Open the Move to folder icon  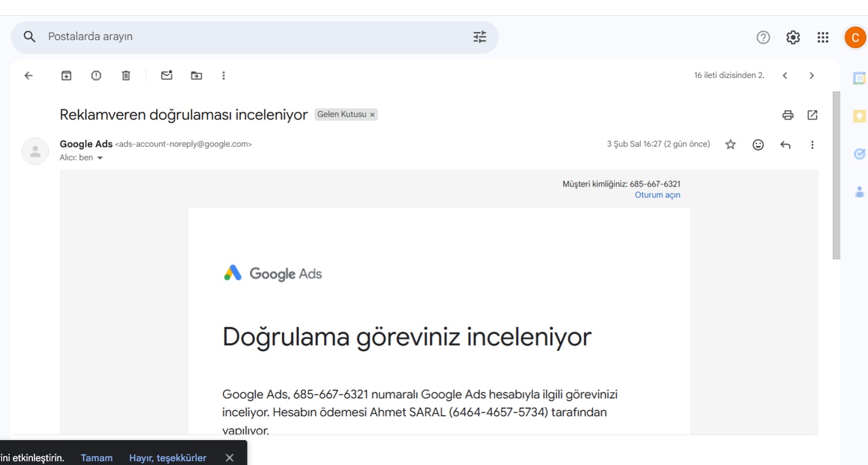click(196, 75)
